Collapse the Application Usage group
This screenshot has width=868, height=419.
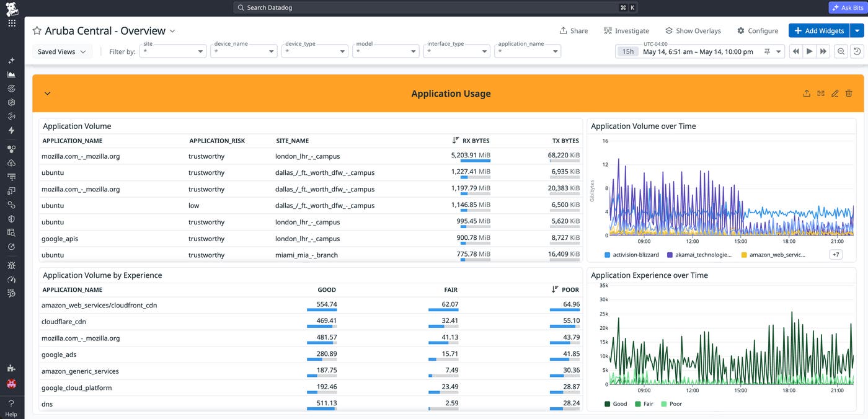click(47, 94)
